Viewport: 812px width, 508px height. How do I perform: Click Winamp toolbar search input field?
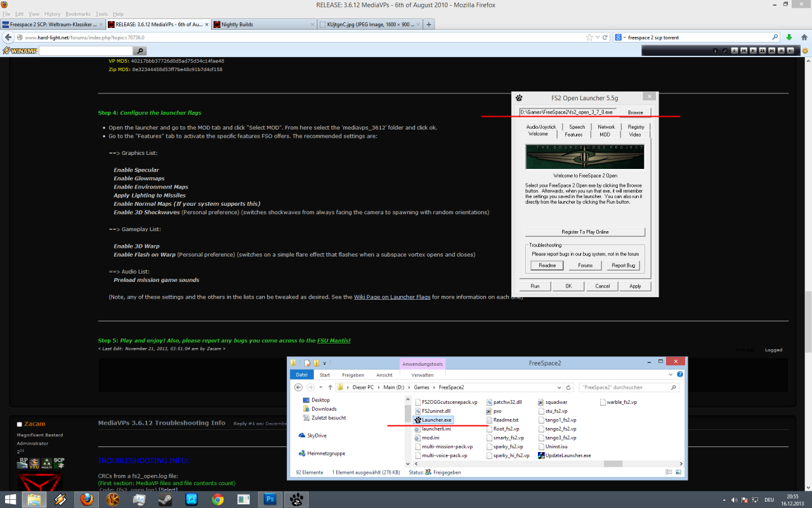[x=86, y=50]
